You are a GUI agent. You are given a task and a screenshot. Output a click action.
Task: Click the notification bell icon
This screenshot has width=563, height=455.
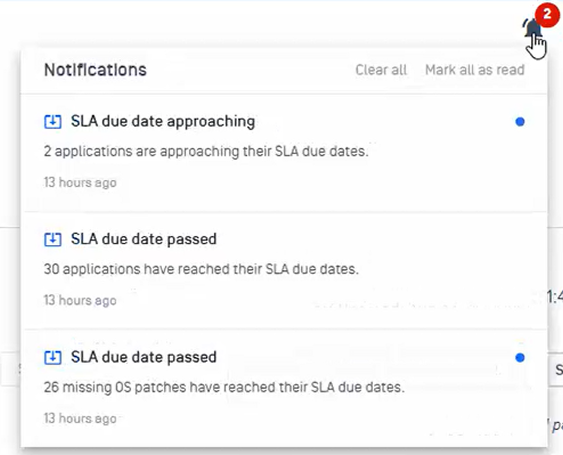[532, 28]
